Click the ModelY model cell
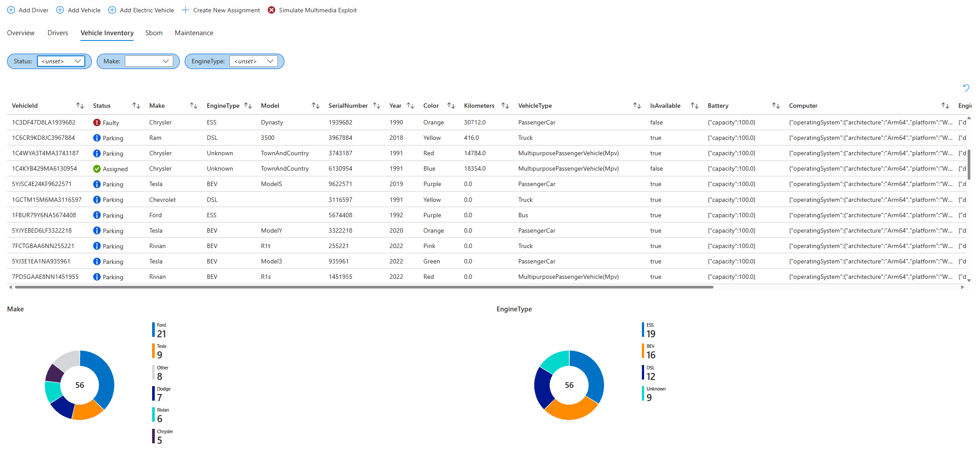The width and height of the screenshot is (980, 449). (272, 230)
